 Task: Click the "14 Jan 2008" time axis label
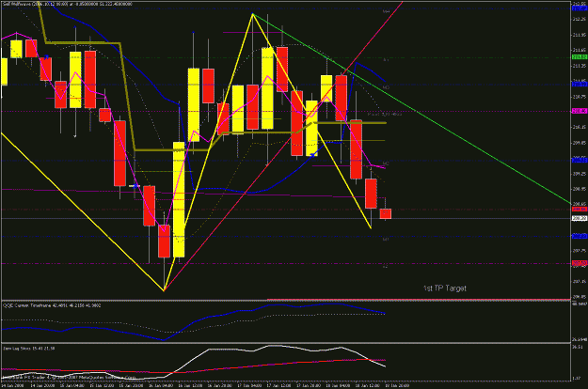(11, 385)
